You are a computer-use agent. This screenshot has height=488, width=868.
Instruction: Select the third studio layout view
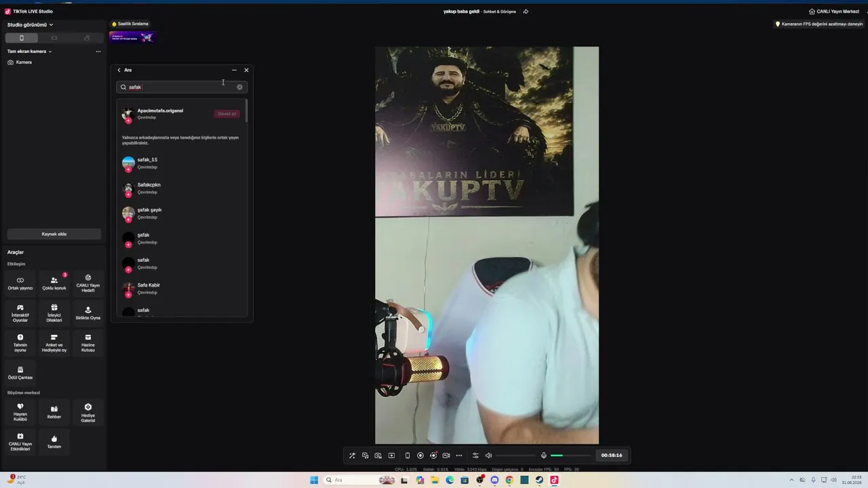(x=87, y=38)
